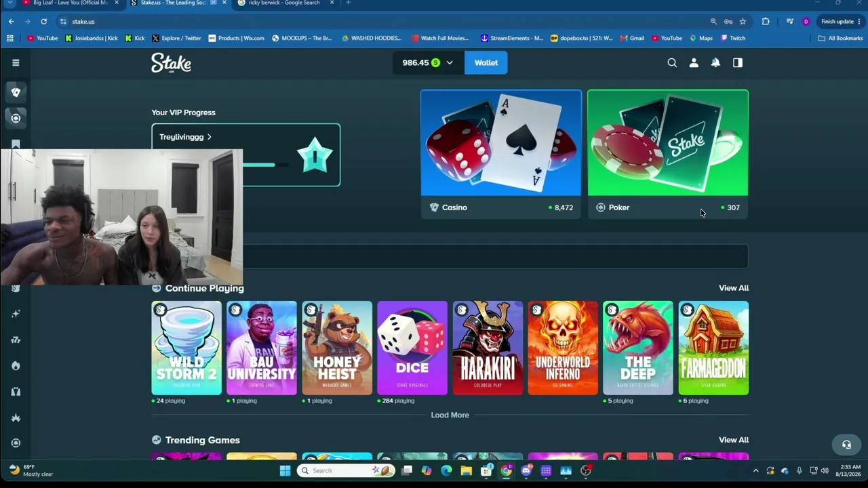Open the jacket-shaped icon in sidebar
Screen dimensions: 868x488
pyautogui.click(x=16, y=392)
